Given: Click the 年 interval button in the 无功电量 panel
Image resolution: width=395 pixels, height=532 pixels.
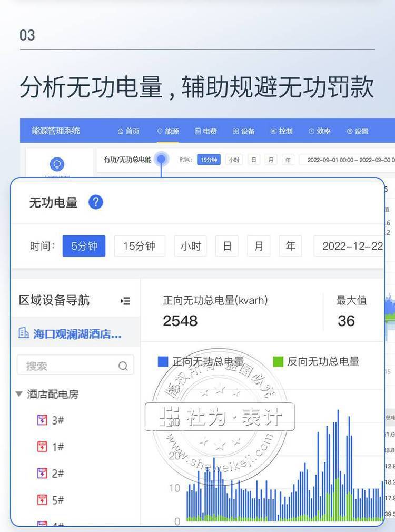Looking at the screenshot, I should click(x=290, y=246).
